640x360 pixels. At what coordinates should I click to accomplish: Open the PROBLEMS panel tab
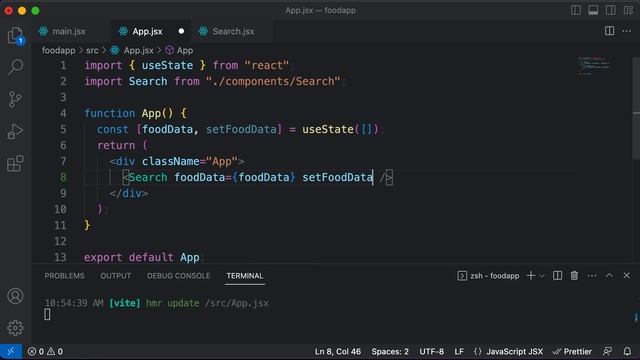[64, 276]
